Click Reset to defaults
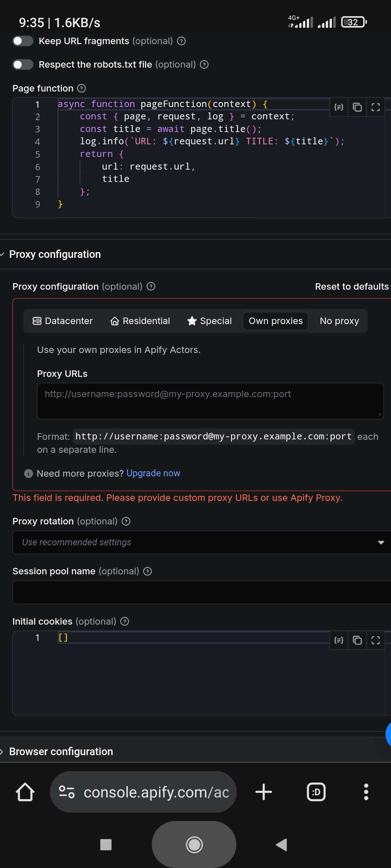This screenshot has height=868, width=391. pos(352,286)
